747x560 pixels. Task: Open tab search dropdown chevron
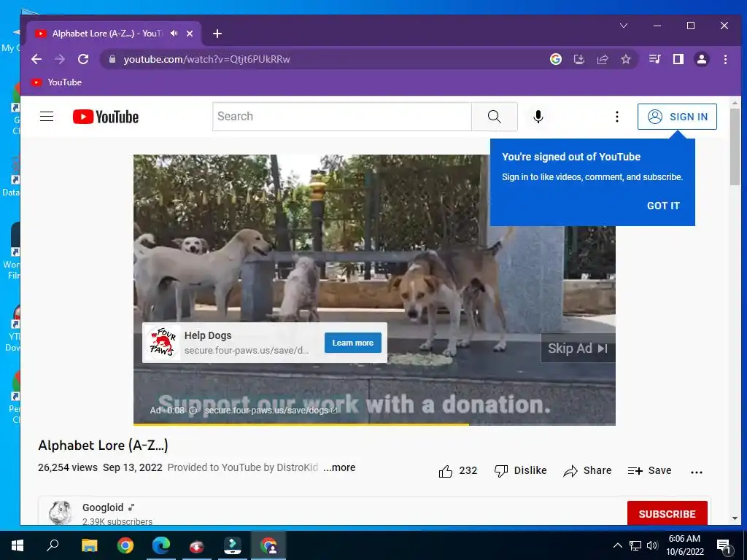point(624,26)
